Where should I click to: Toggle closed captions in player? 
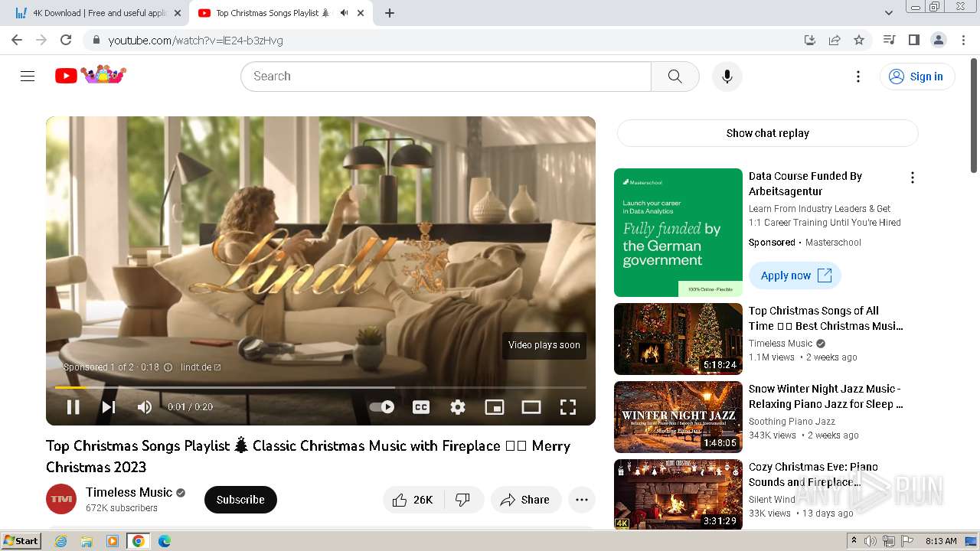pos(421,407)
